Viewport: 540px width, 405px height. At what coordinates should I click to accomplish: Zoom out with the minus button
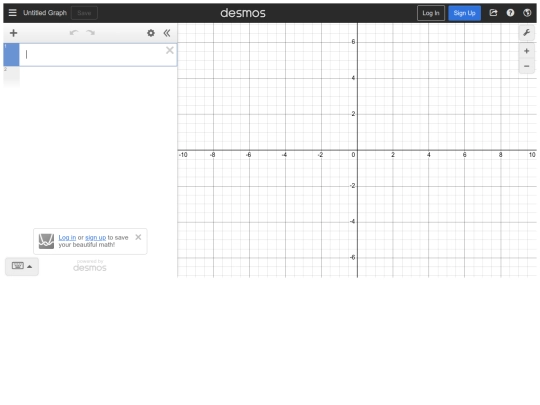pos(527,66)
